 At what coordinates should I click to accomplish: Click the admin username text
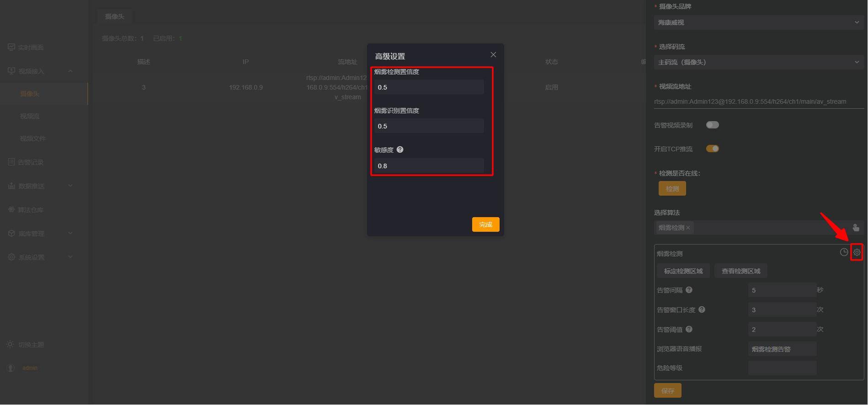30,368
